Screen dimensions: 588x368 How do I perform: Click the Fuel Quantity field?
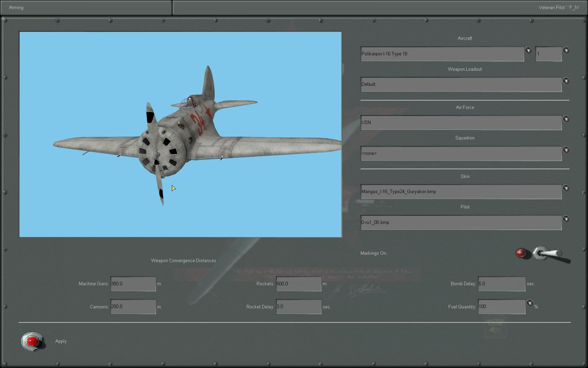[x=502, y=307]
